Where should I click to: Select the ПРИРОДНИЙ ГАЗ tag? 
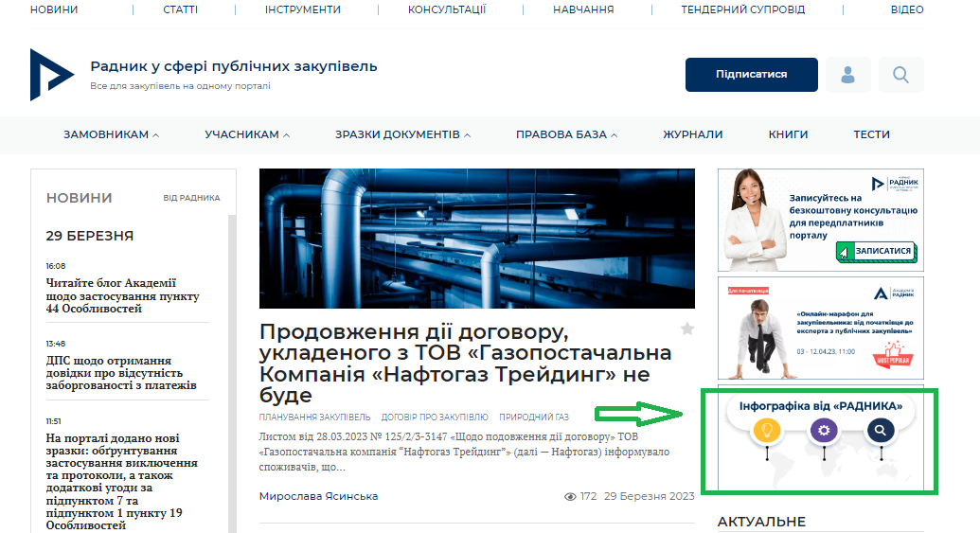pyautogui.click(x=534, y=417)
